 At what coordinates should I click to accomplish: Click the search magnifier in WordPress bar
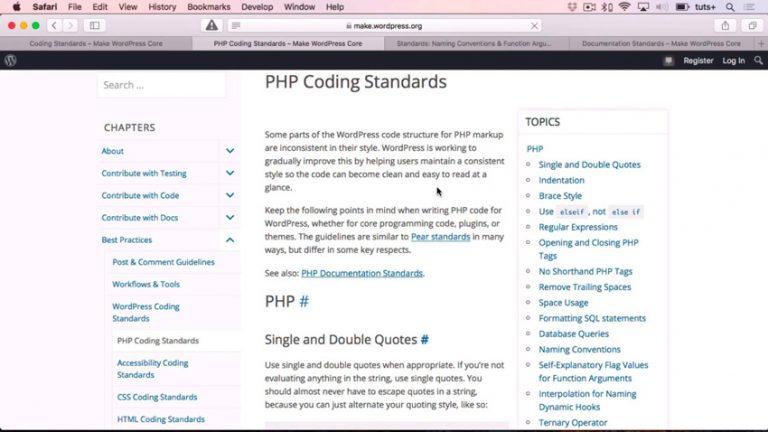(758, 60)
